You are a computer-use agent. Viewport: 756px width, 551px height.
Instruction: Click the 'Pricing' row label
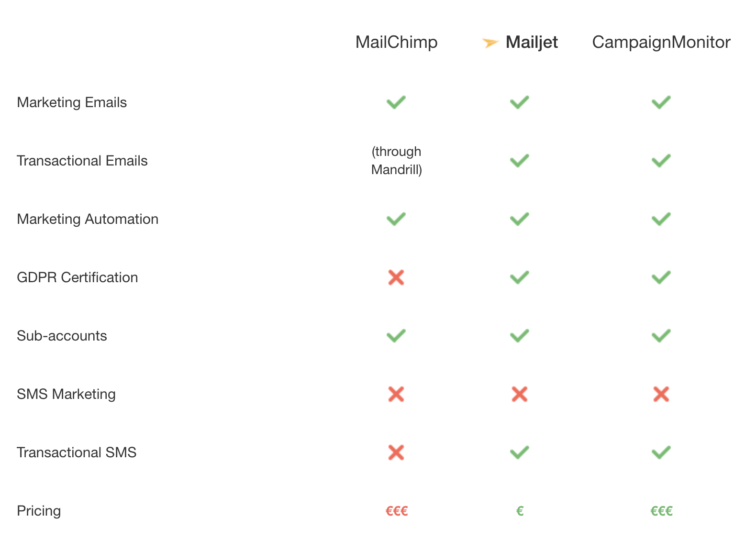point(39,511)
